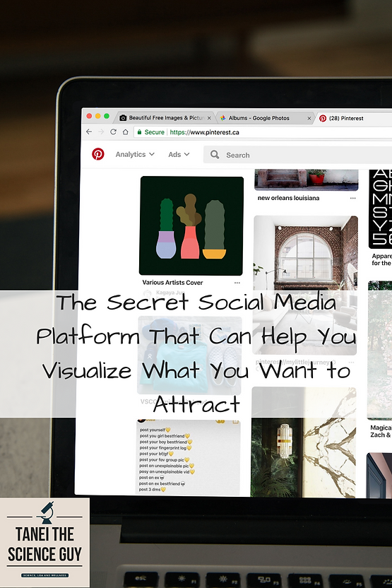Click the Pinterest logo icon
This screenshot has width=392, height=588.
(x=97, y=154)
